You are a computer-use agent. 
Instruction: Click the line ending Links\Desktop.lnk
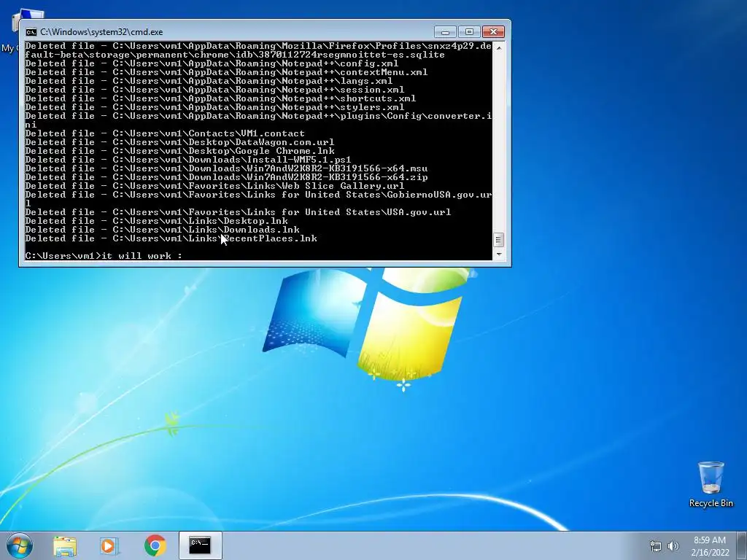pyautogui.click(x=157, y=221)
